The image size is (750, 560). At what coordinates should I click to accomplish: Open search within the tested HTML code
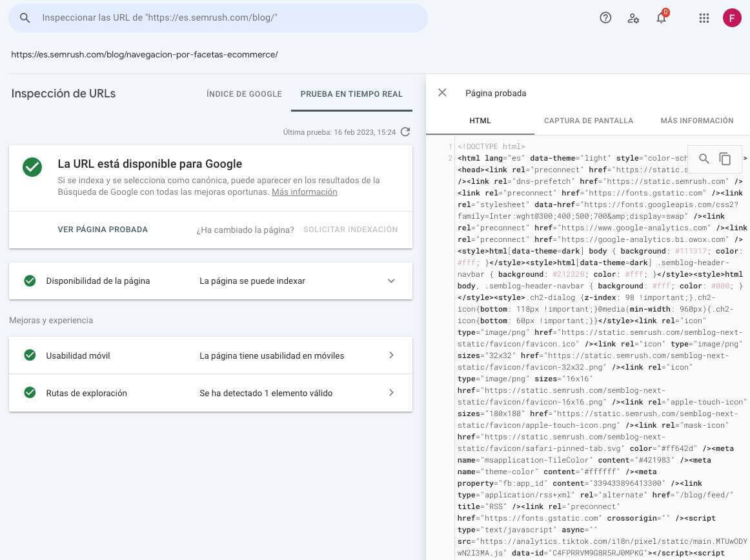point(704,159)
